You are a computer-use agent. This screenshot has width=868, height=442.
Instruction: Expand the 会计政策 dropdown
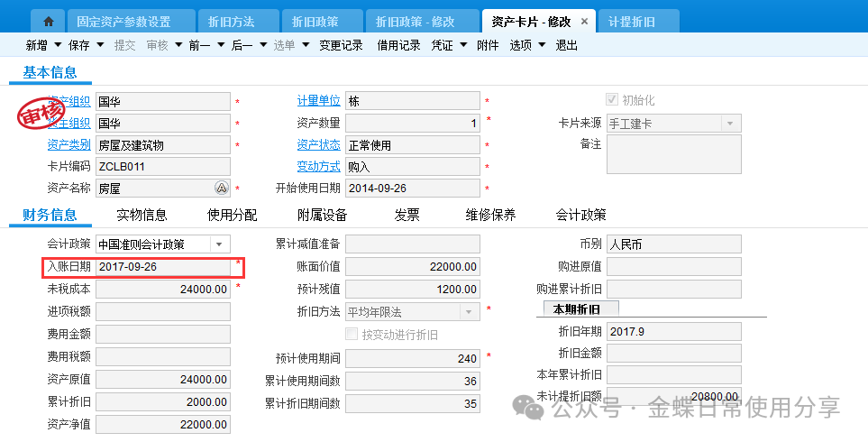point(219,244)
